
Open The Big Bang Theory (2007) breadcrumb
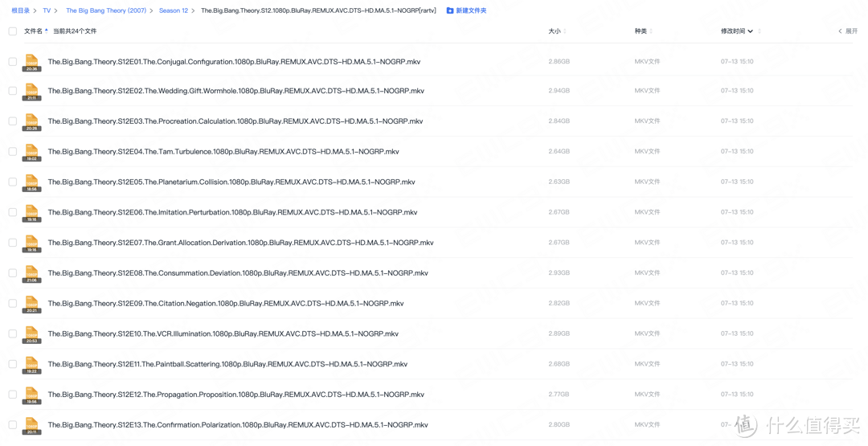click(x=106, y=10)
